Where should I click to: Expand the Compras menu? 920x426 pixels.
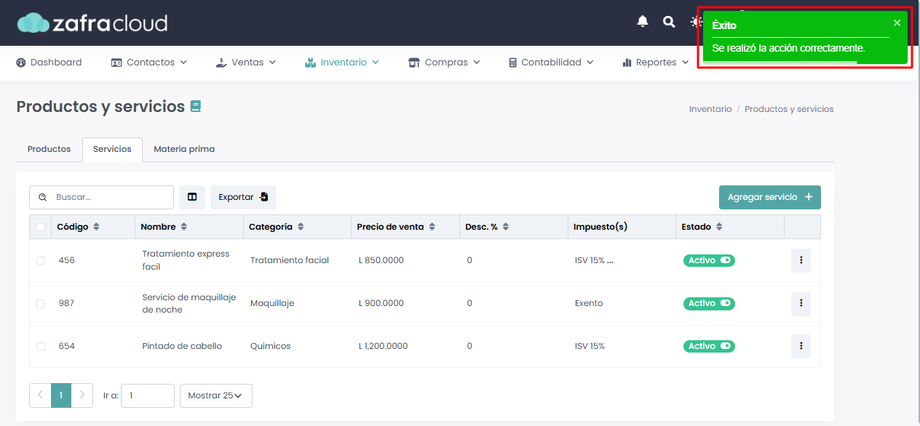pos(444,62)
